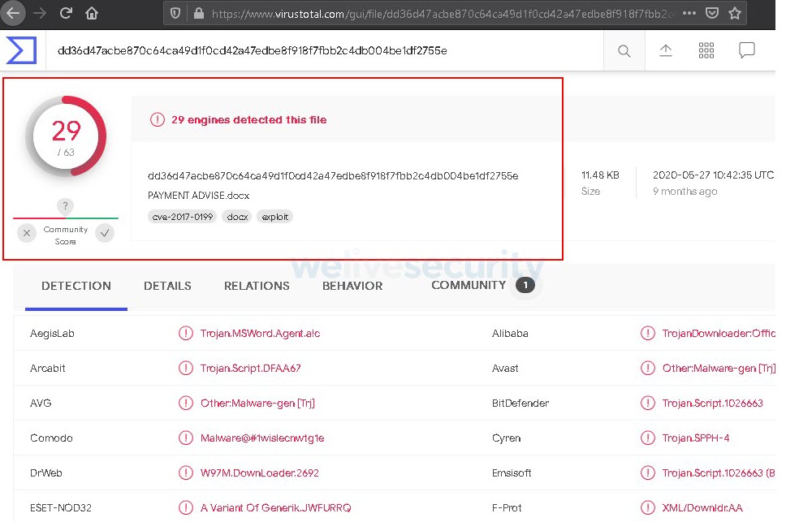Click the hash search input field

[x=325, y=51]
